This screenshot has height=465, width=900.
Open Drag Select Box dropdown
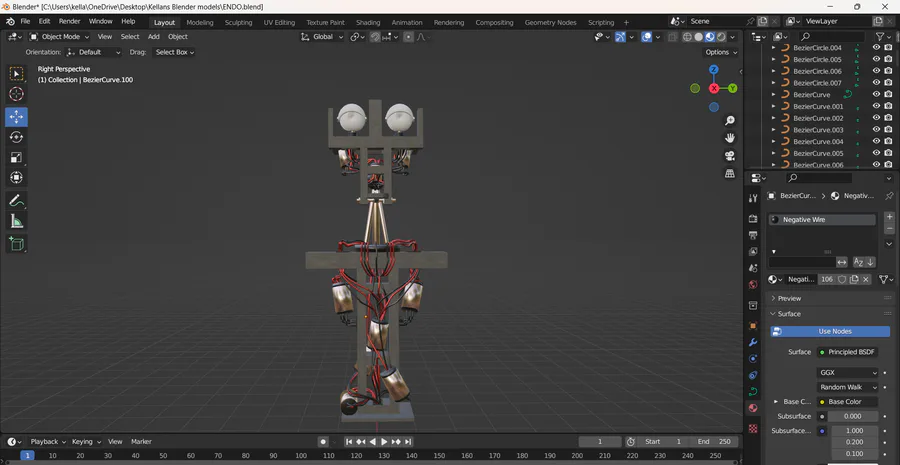pyautogui.click(x=173, y=52)
